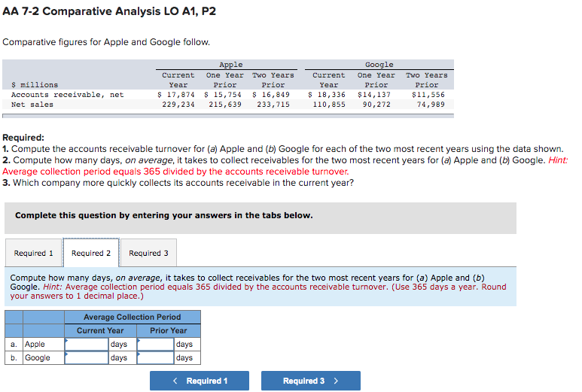The width and height of the screenshot is (582, 392).
Task: Switch to the Required 3 tab
Action: (148, 253)
